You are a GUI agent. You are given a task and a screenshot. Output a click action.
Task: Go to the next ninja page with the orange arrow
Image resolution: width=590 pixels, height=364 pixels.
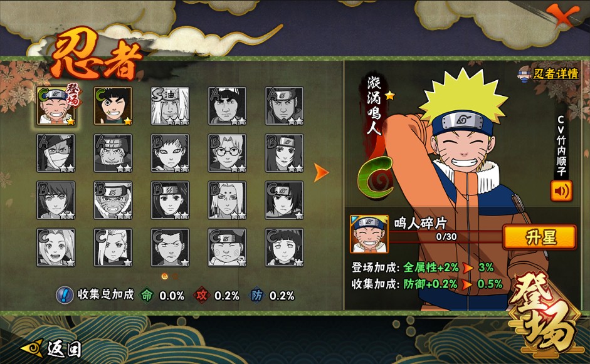coord(321,172)
